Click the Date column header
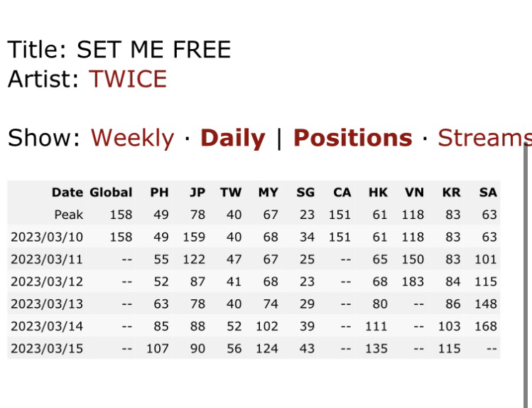The height and width of the screenshot is (408, 532). (67, 192)
